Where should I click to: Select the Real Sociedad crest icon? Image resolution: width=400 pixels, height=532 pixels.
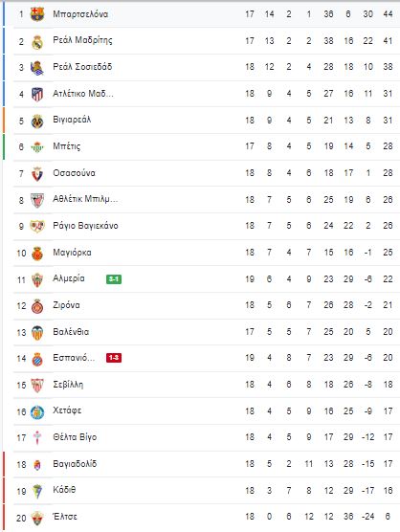pos(37,68)
